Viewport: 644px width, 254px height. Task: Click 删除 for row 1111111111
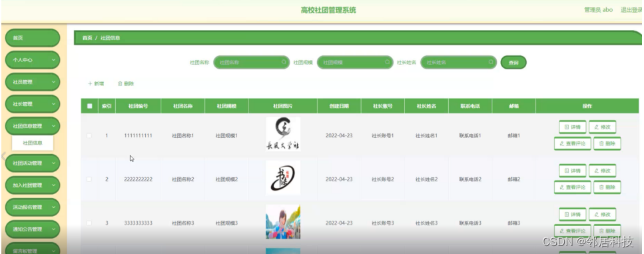pyautogui.click(x=607, y=143)
